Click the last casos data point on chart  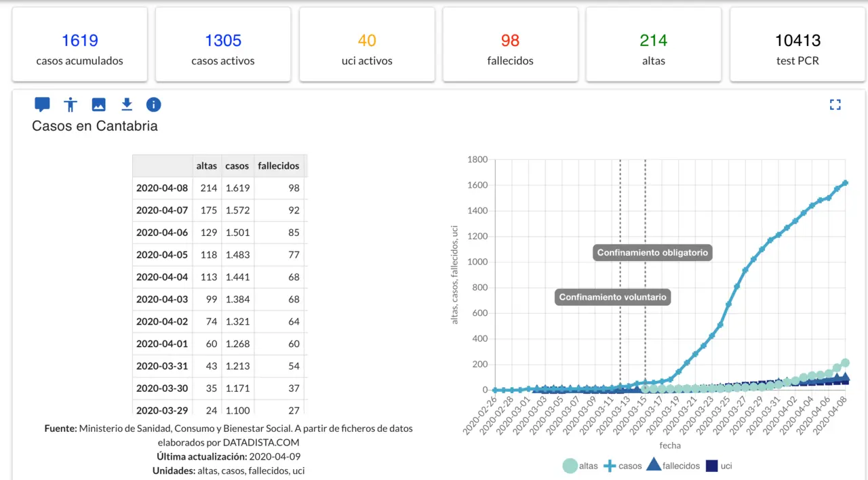(846, 183)
